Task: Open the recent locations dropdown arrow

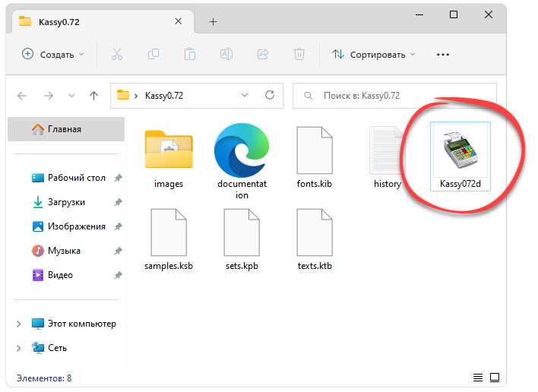Action: [71, 96]
